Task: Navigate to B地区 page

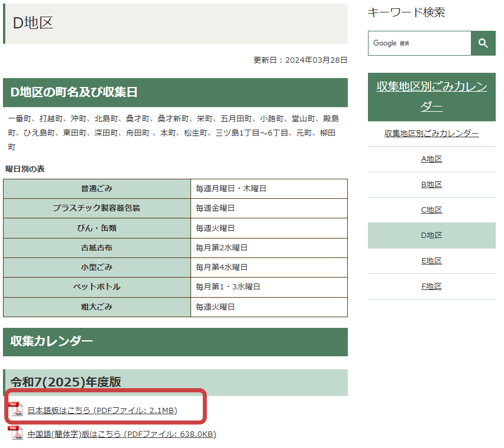Action: [431, 185]
